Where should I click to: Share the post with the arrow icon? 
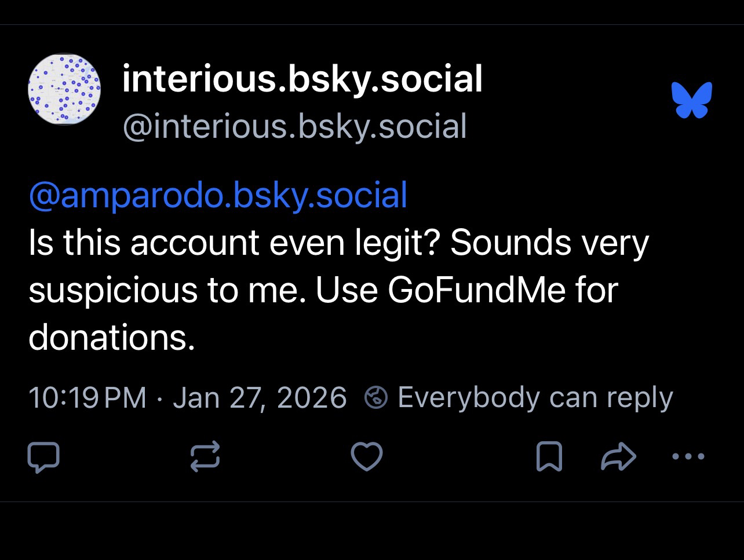(618, 456)
